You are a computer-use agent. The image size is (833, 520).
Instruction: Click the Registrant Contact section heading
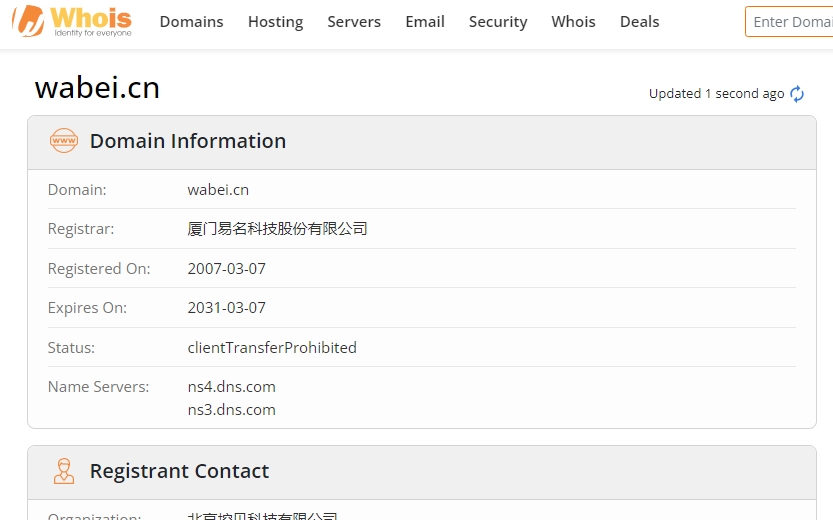(179, 471)
